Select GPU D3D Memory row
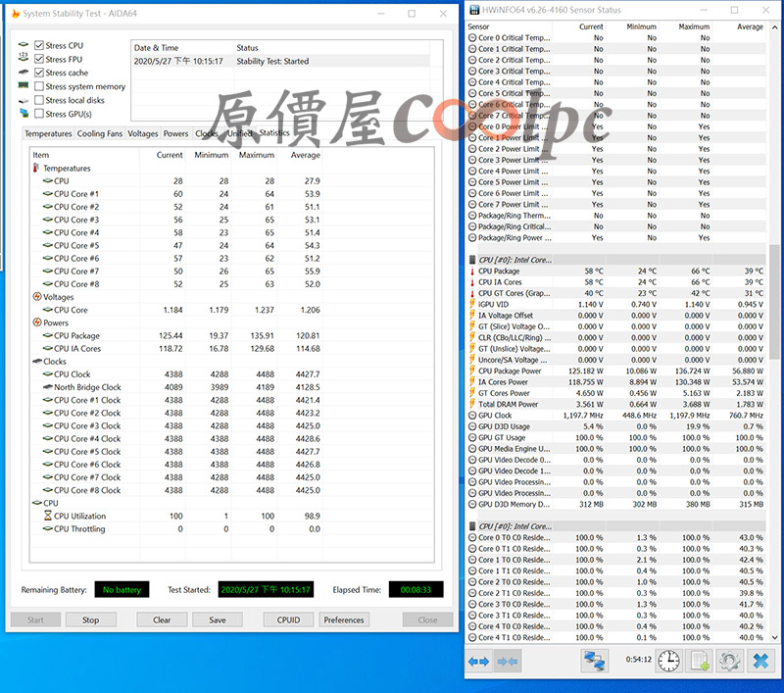The height and width of the screenshot is (693, 784). click(x=616, y=504)
